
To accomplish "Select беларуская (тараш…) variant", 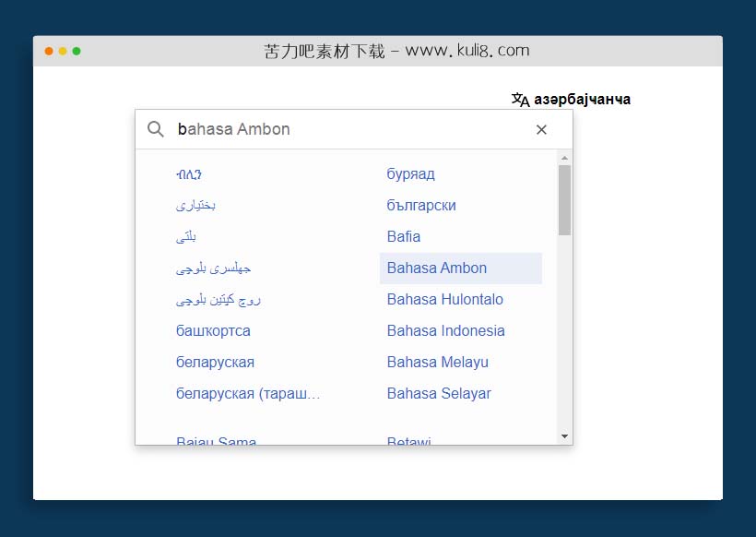I will (248, 394).
